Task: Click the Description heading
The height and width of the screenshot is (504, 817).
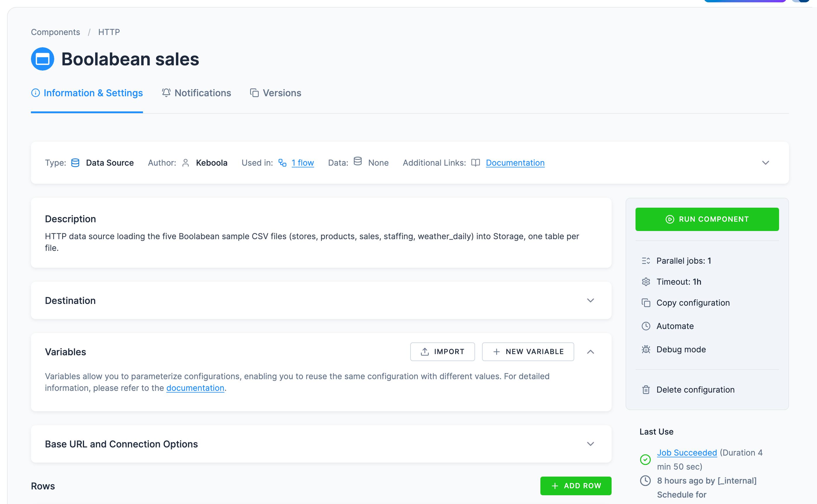Action: [70, 219]
